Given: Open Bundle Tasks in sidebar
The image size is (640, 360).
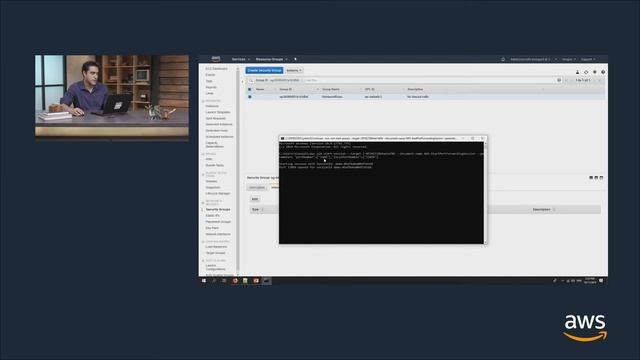Looking at the screenshot, I should (x=215, y=165).
